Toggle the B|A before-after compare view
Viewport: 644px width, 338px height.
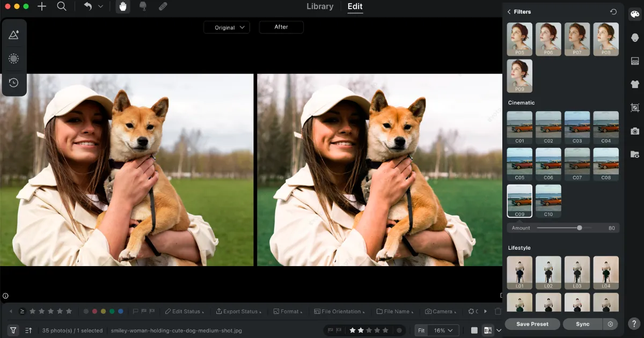[x=488, y=330]
